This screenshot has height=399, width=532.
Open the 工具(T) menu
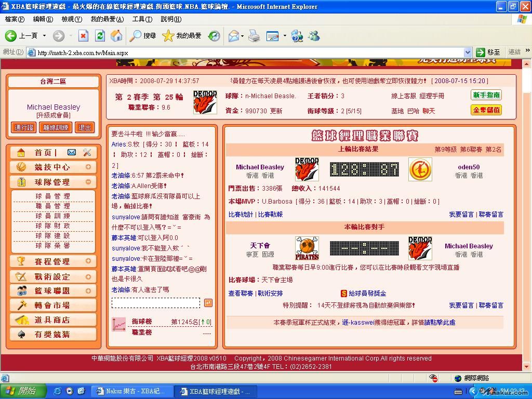tap(142, 19)
